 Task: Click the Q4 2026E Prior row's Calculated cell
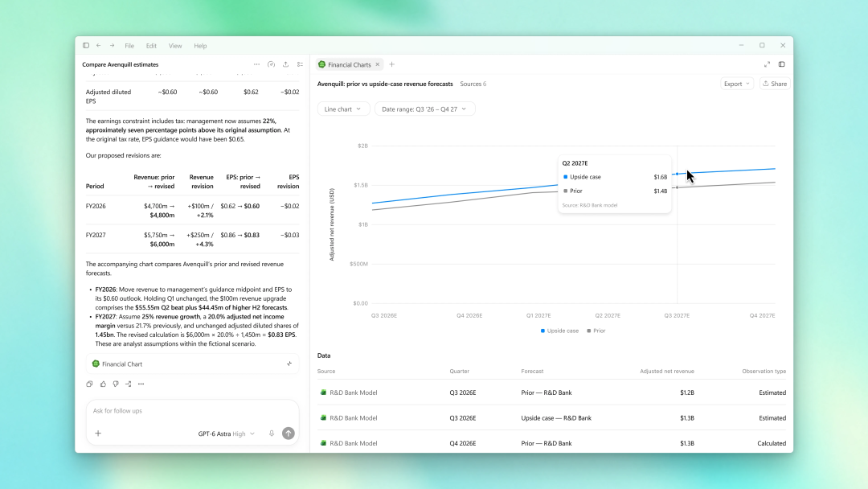click(772, 444)
